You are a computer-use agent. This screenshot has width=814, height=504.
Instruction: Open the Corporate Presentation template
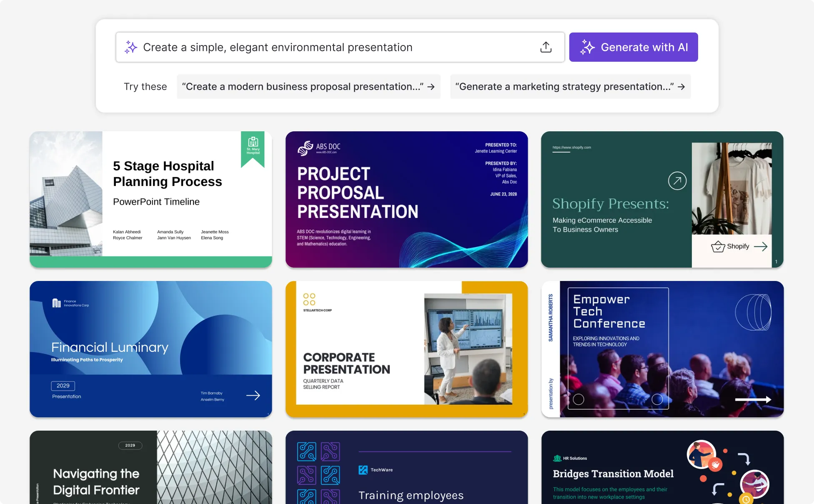pos(406,349)
